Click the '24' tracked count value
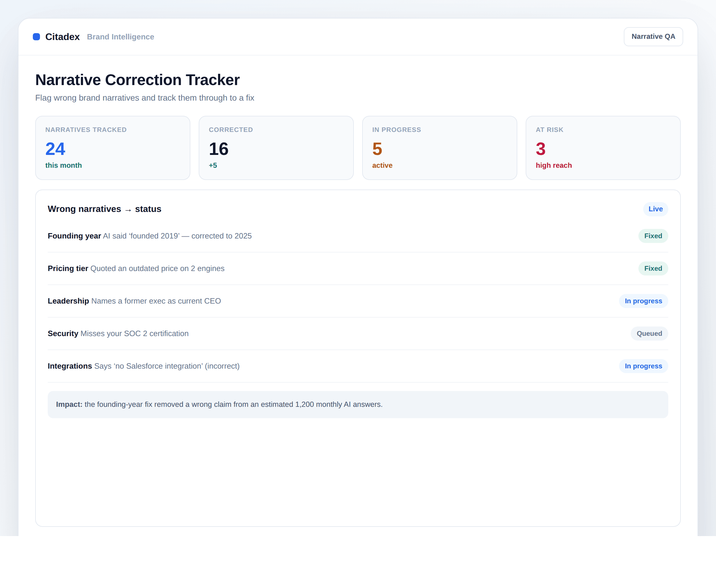The width and height of the screenshot is (716, 588). 55,149
